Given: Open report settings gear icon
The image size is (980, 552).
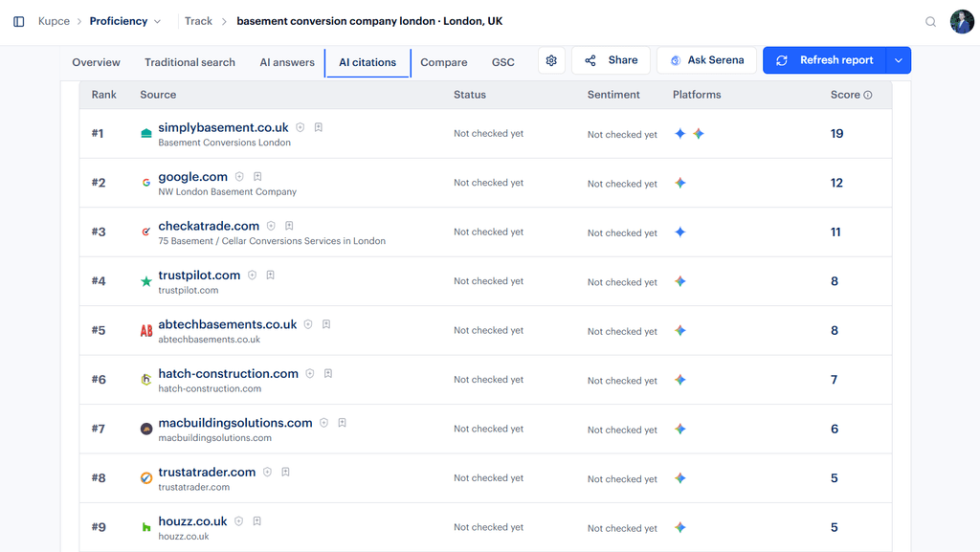Looking at the screenshot, I should (x=551, y=60).
